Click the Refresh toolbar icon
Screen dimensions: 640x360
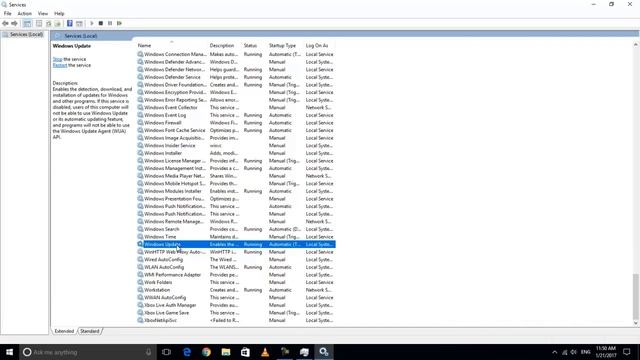[x=49, y=24]
